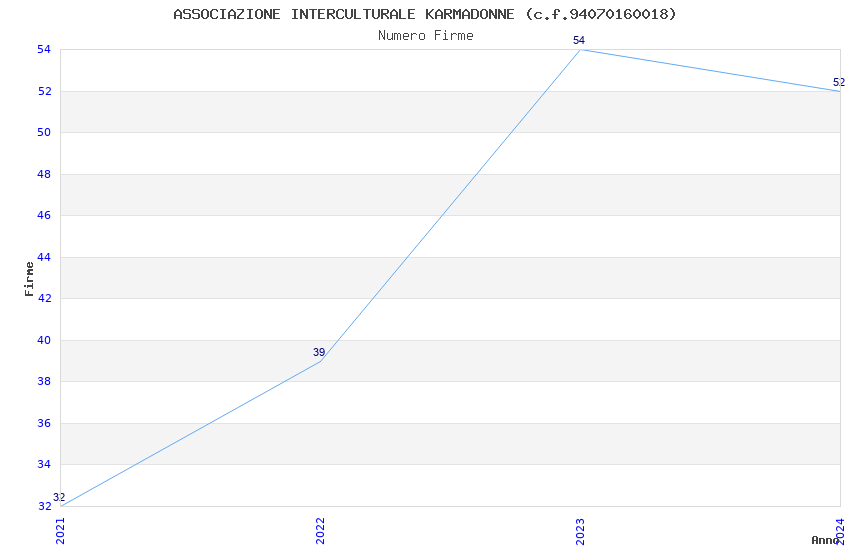This screenshot has width=850, height=550.
Task: Click the x-axis year 2022
Action: [320, 531]
